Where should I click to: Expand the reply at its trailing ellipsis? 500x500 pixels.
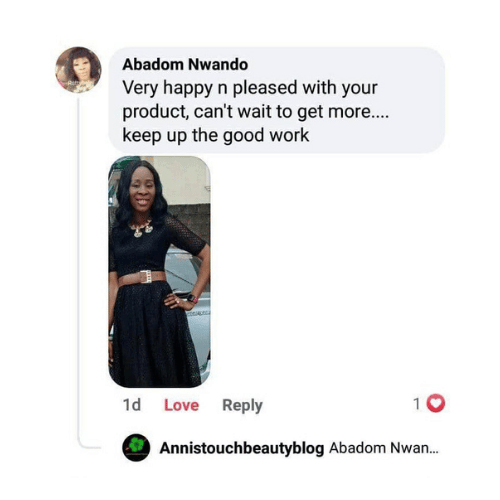coord(434,452)
